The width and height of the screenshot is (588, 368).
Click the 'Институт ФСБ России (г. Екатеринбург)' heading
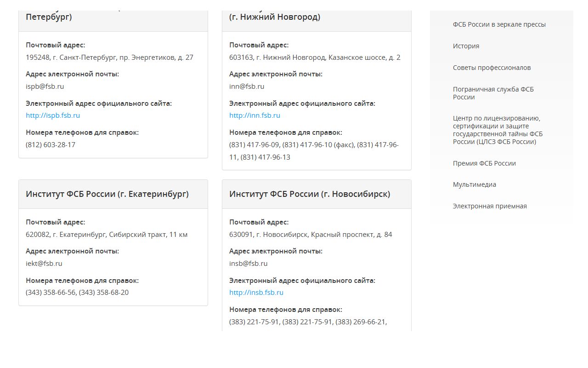(x=107, y=194)
